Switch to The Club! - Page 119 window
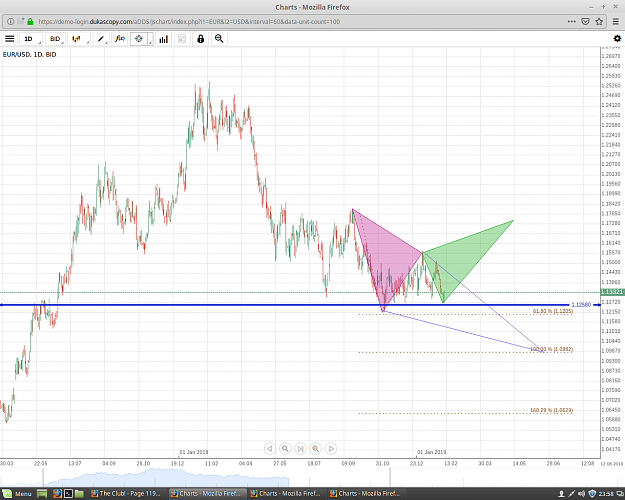625x500 pixels. coord(126,494)
